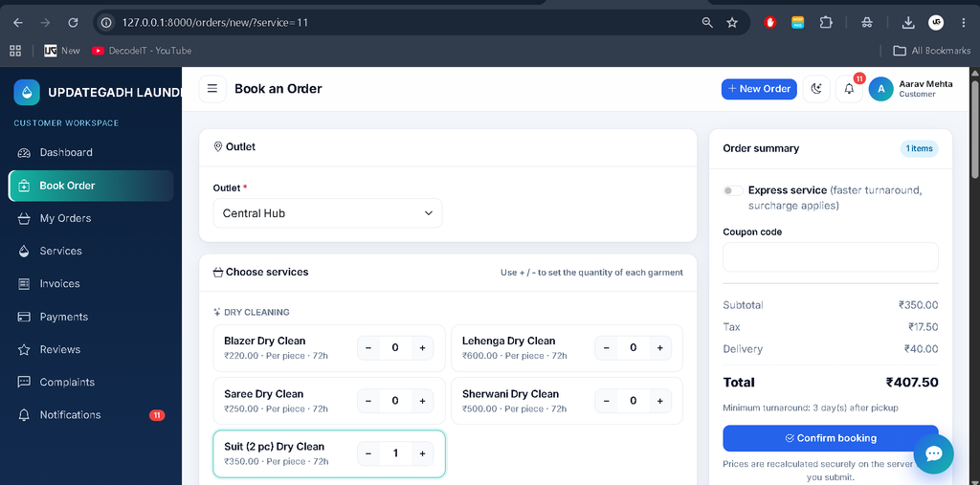
Task: Open Invoices in the sidebar
Action: [91, 284]
